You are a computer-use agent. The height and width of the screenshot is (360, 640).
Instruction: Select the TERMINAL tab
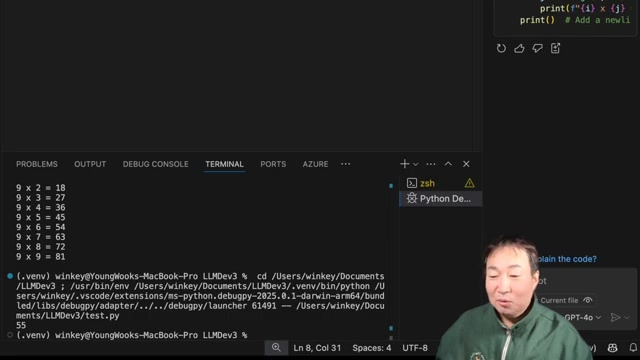[224, 164]
